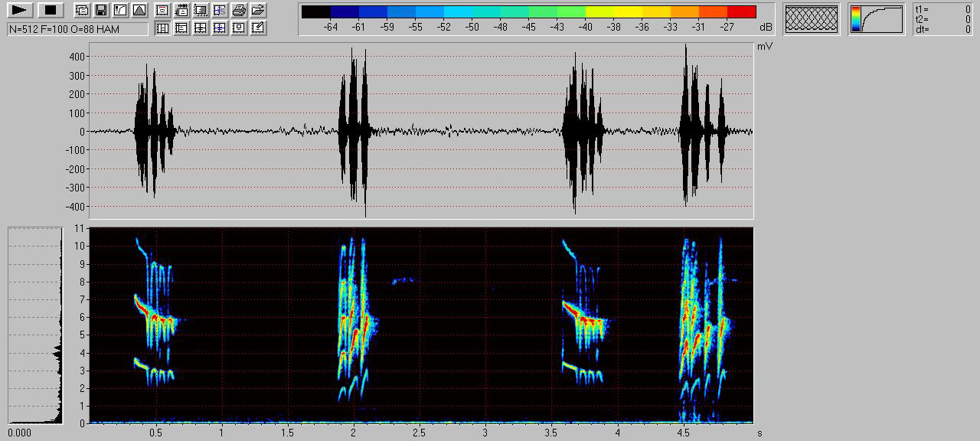Screen dimensions: 980x441
Task: Click the black -64 dB color swatch
Action: point(316,12)
